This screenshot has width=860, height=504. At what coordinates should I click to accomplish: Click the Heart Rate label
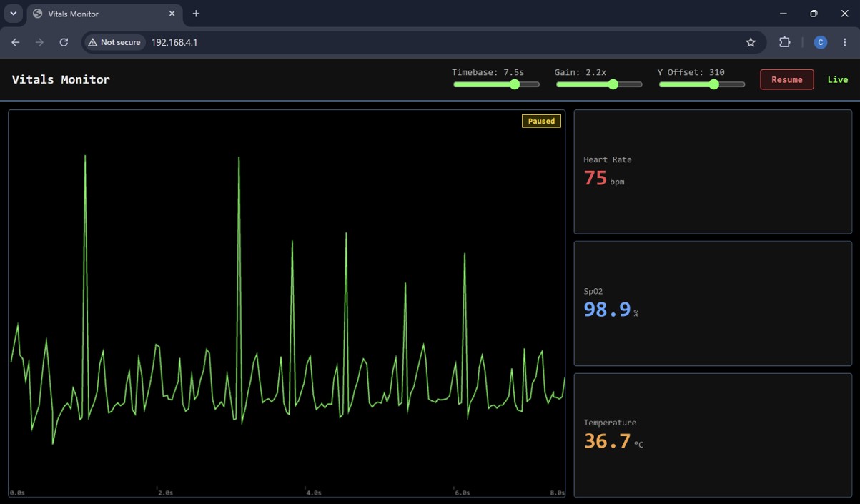(608, 159)
